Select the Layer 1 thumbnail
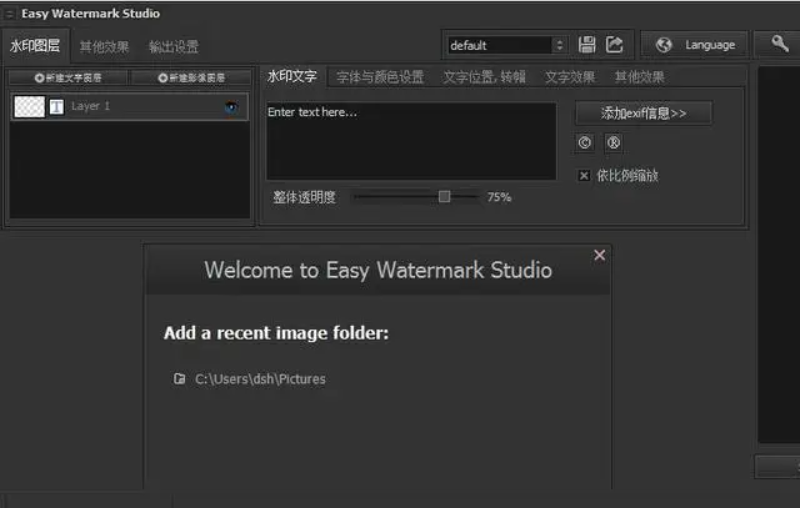 pyautogui.click(x=30, y=107)
